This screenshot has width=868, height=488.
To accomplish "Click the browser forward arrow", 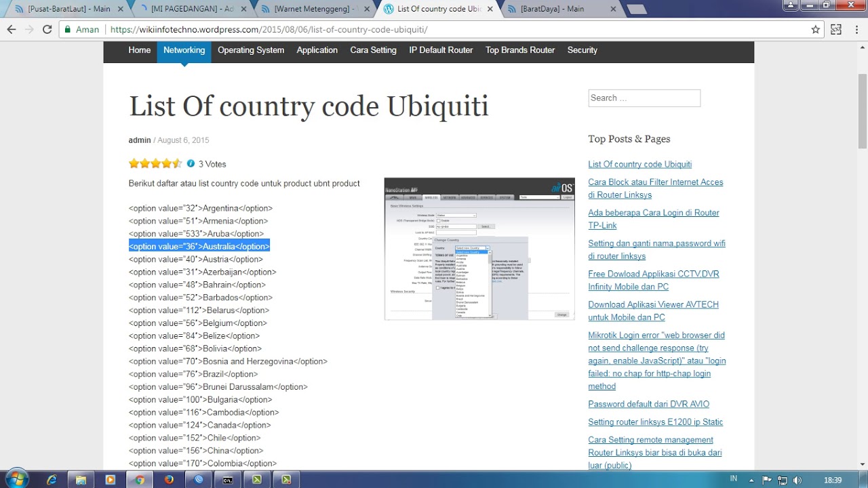I will coord(29,30).
